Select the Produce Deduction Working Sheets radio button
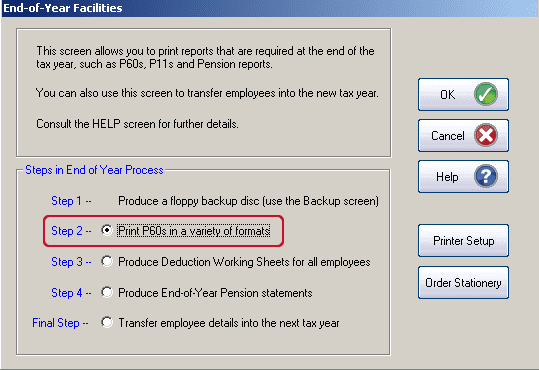The width and height of the screenshot is (539, 370). (107, 261)
